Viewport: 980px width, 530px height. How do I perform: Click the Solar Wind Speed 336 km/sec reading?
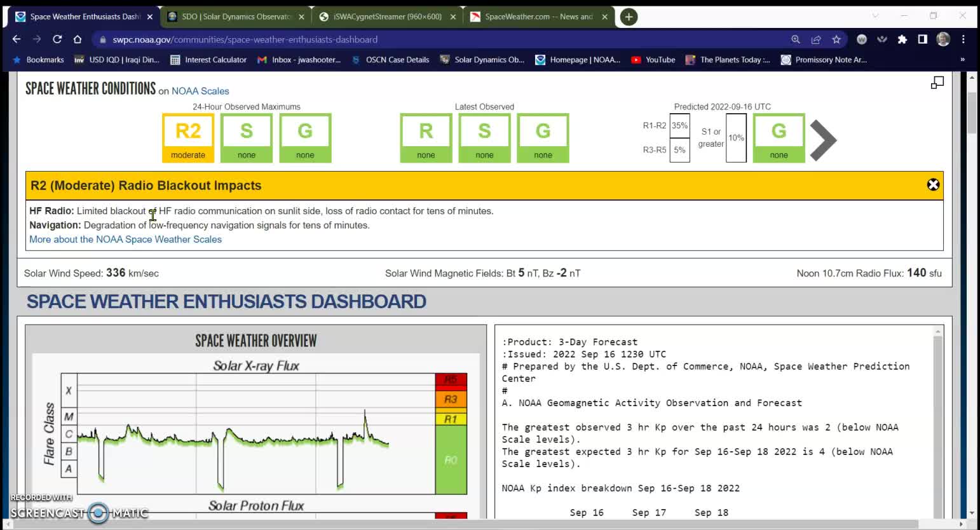(92, 273)
